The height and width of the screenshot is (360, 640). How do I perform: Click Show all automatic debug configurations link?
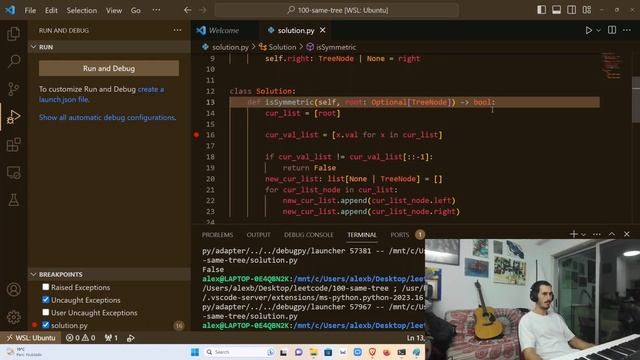click(x=107, y=117)
